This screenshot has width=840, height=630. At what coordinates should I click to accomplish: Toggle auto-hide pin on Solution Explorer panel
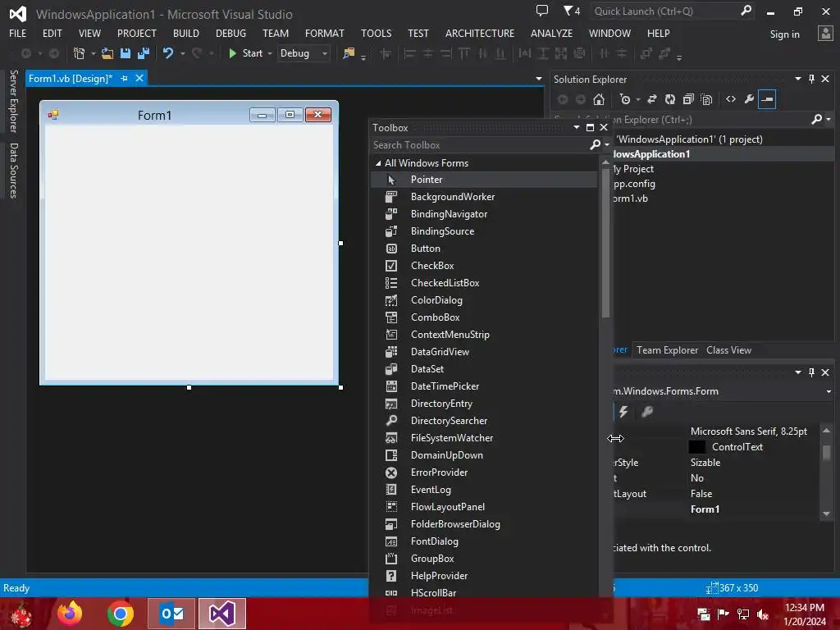click(x=811, y=79)
